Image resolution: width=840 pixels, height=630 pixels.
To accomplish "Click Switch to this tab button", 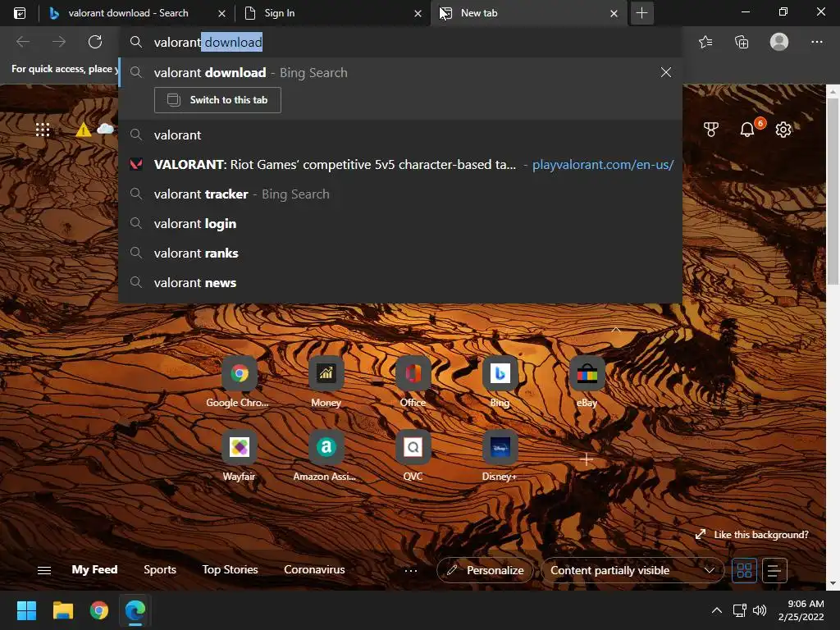I will 217,100.
